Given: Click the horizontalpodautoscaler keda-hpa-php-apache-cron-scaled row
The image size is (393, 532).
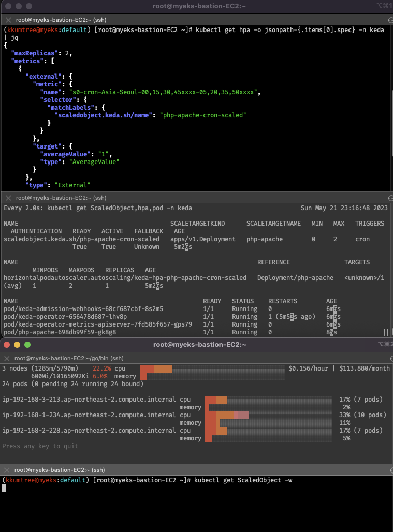Looking at the screenshot, I should pos(194,282).
